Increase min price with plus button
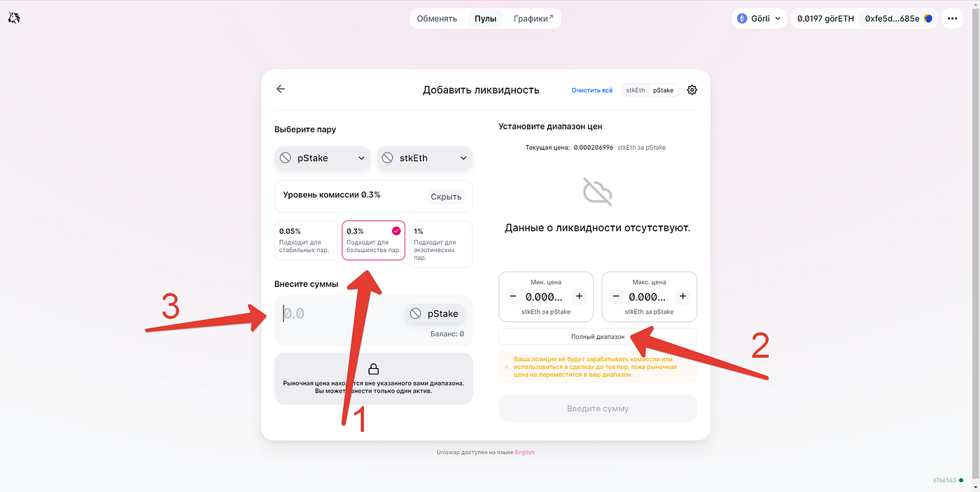 tap(579, 297)
